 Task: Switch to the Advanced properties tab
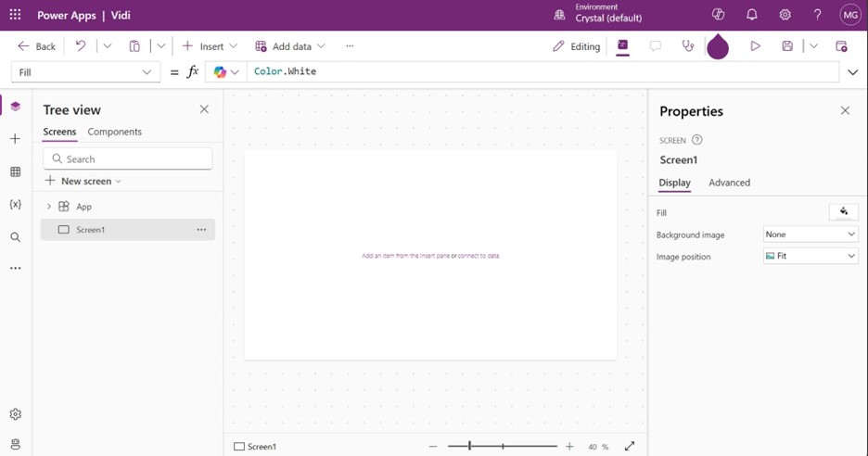click(729, 183)
